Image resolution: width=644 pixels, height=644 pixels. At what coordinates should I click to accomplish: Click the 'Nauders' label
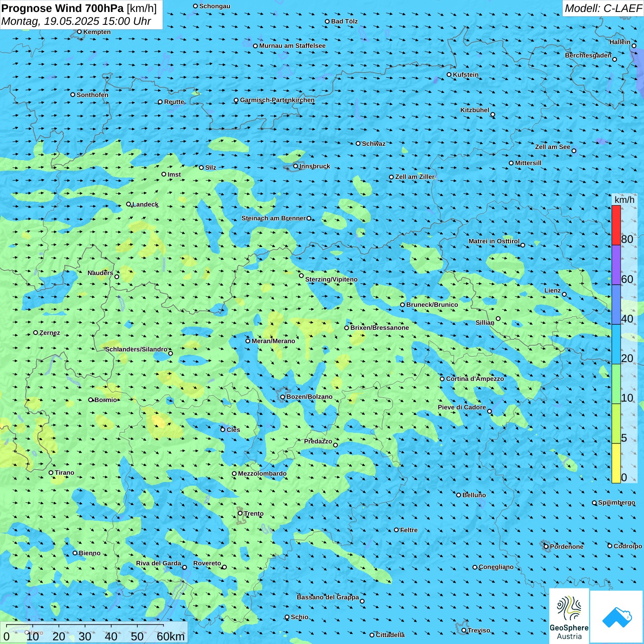point(100,273)
